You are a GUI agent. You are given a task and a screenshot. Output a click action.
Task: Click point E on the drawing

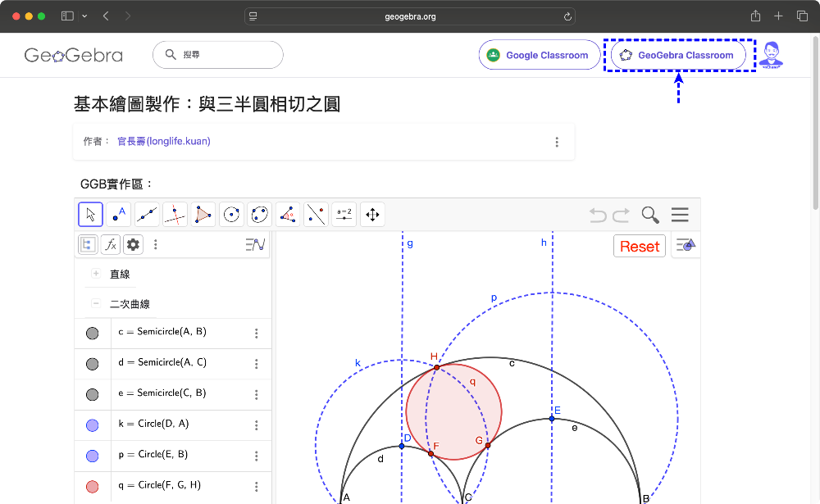point(552,419)
